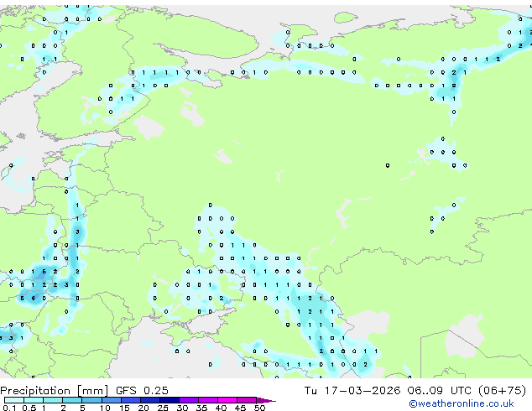Click the 'Precipitation [mm]' title text
532x411 pixels.
55,391
